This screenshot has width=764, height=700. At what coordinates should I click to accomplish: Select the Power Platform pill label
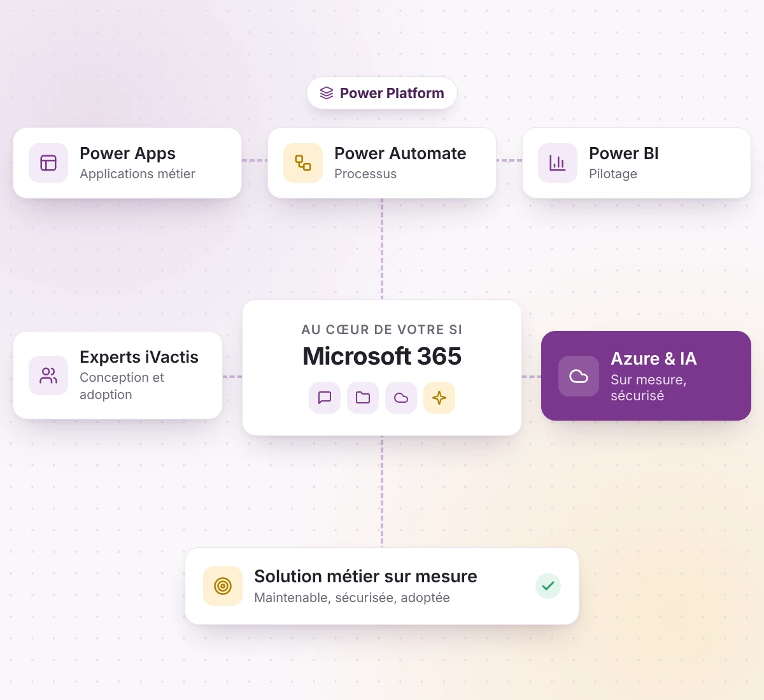click(x=392, y=93)
